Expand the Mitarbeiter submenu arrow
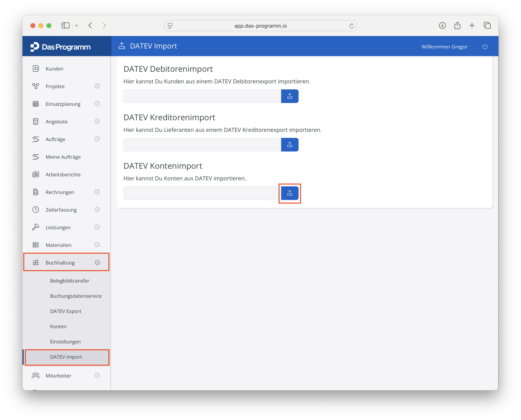 97,375
